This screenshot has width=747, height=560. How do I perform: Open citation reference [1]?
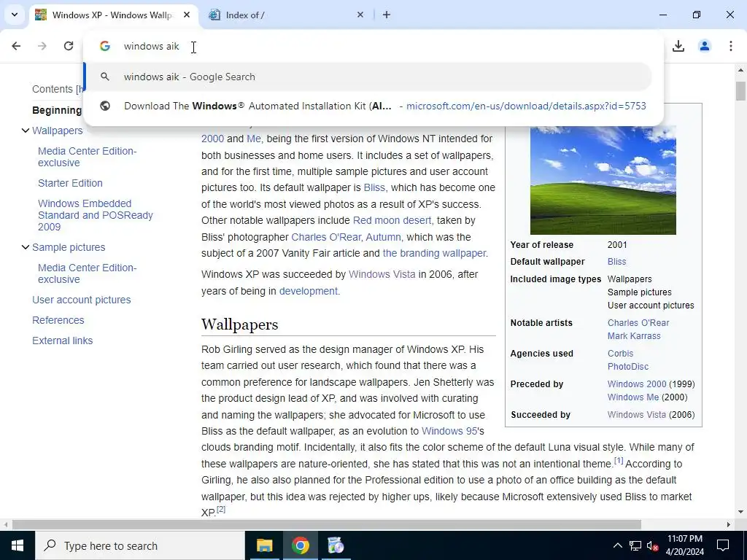point(619,461)
